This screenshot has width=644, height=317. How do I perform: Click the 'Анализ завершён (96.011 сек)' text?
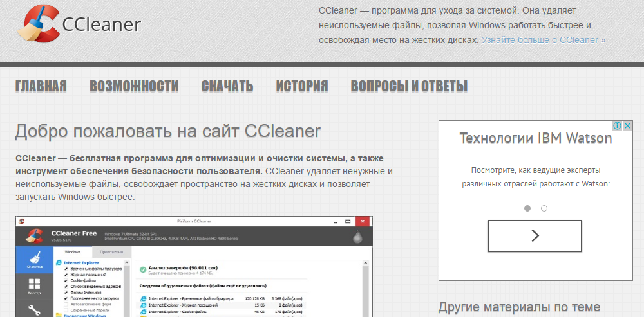point(183,267)
